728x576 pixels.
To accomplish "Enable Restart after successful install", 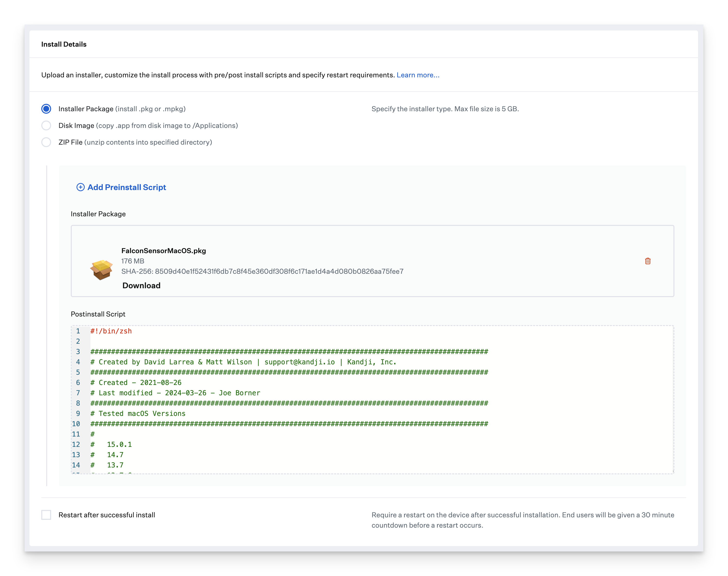I will (x=46, y=515).
